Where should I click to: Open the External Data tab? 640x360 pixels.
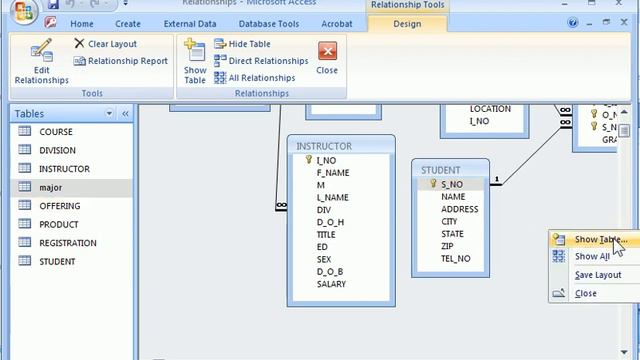coord(190,24)
